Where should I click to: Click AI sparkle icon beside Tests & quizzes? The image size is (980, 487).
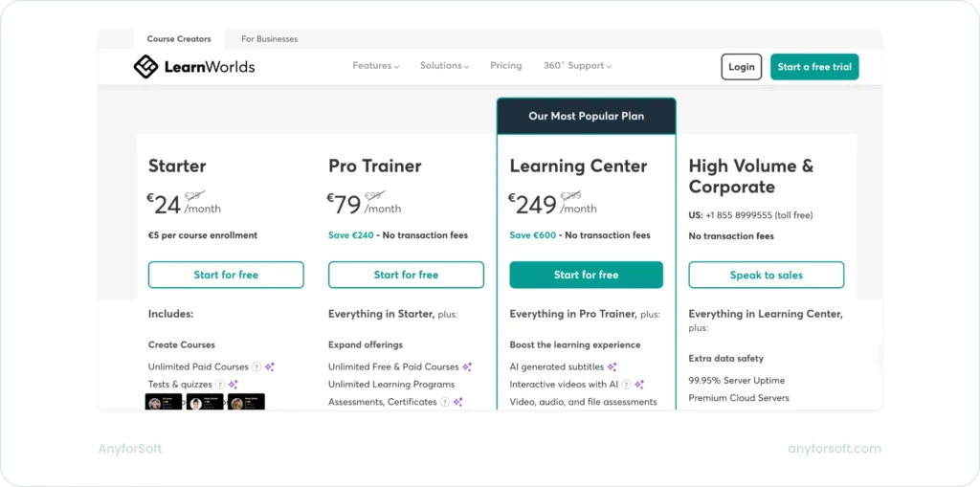[x=234, y=385]
